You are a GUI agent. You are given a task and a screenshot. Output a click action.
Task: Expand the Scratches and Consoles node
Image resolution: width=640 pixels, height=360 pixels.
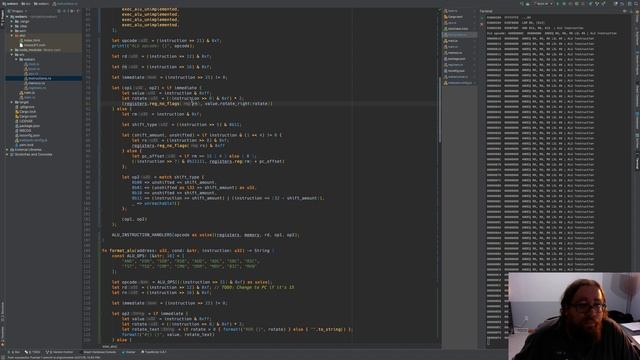(x=7, y=155)
